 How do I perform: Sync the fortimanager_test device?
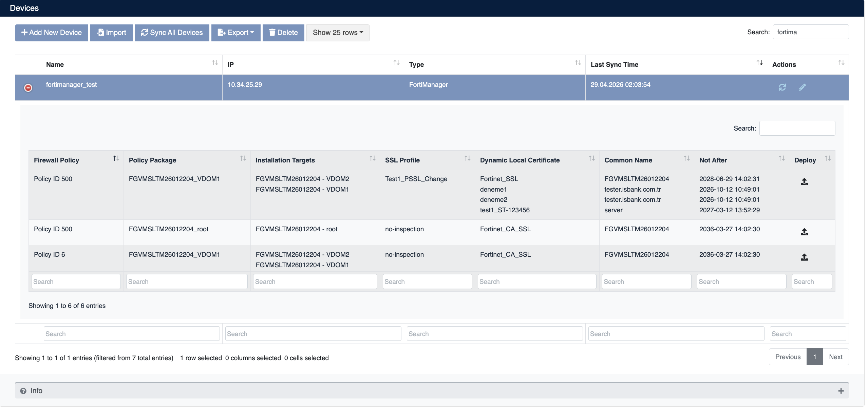pyautogui.click(x=782, y=87)
